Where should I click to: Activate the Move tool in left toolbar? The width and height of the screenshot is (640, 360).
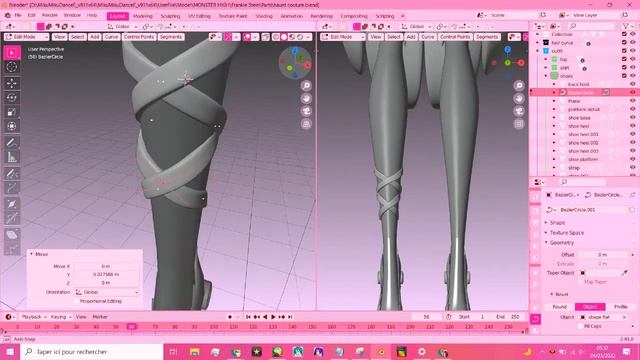pyautogui.click(x=12, y=83)
